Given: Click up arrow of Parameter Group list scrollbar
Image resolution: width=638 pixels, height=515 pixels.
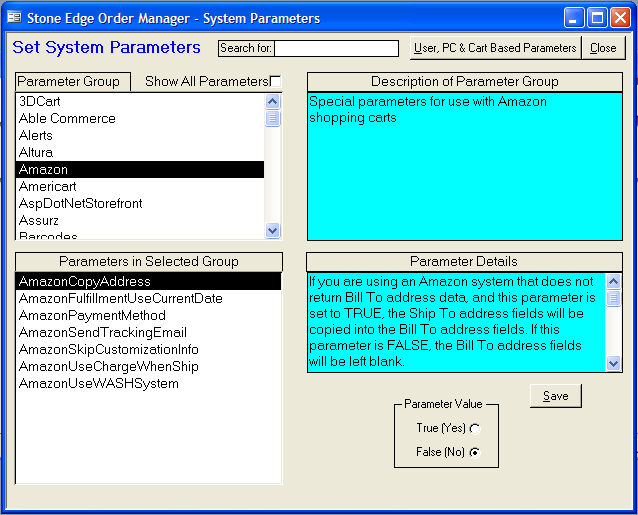Looking at the screenshot, I should pos(273,101).
